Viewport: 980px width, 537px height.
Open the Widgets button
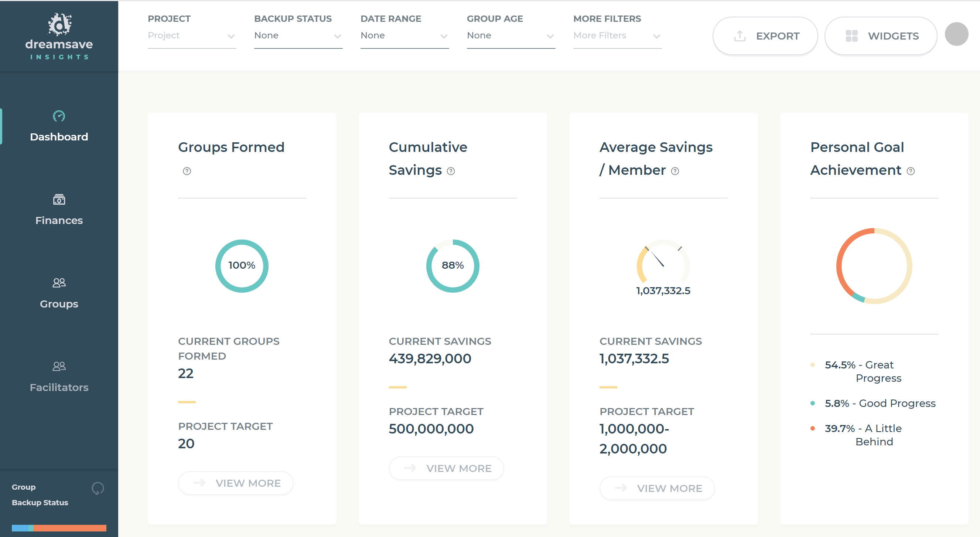coord(880,36)
